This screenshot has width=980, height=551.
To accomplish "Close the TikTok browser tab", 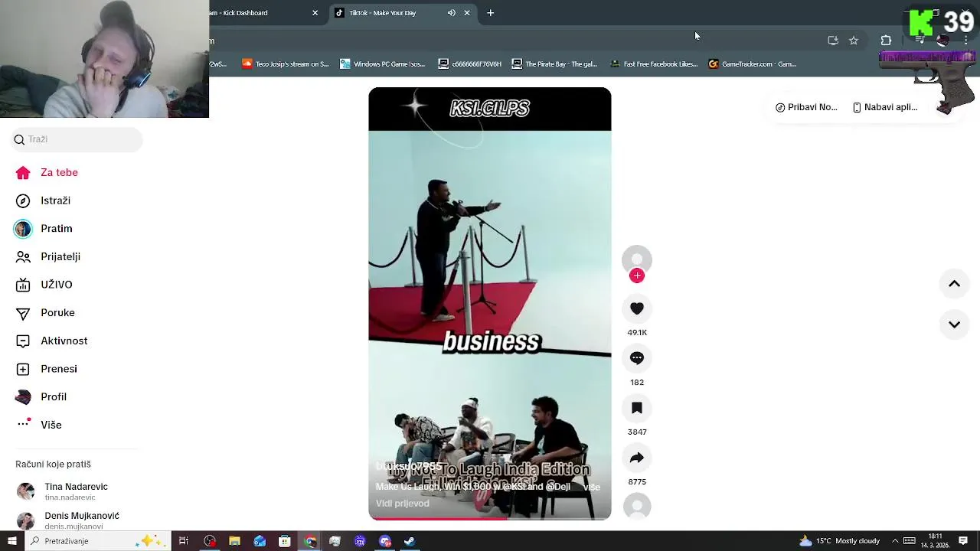I will [467, 13].
